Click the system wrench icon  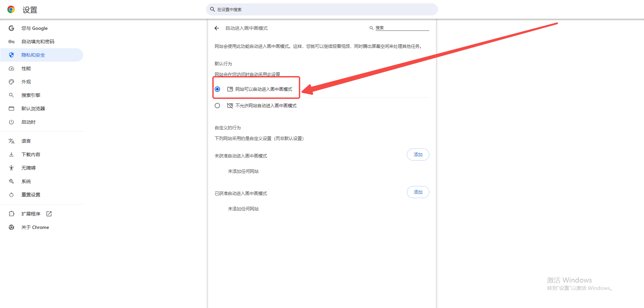[x=11, y=181]
